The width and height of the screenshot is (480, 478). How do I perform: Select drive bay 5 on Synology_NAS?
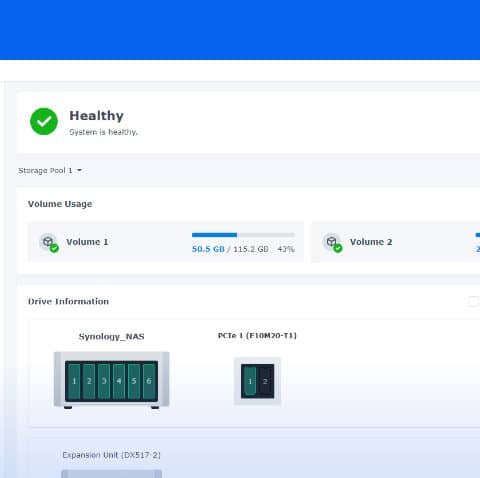tap(134, 381)
